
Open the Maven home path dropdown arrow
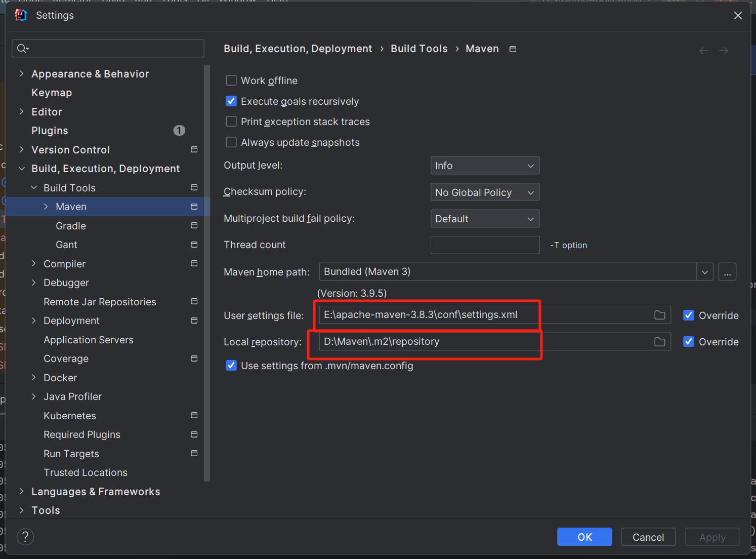[x=705, y=272]
